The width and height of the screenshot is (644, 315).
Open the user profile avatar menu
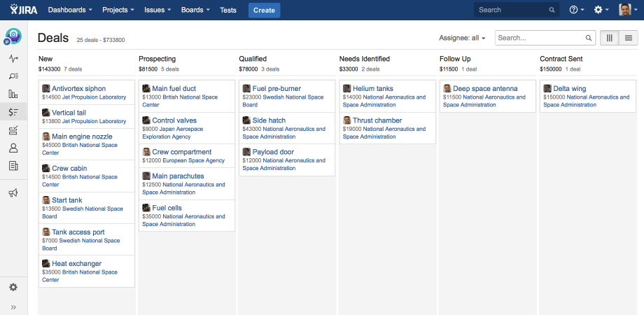628,10
